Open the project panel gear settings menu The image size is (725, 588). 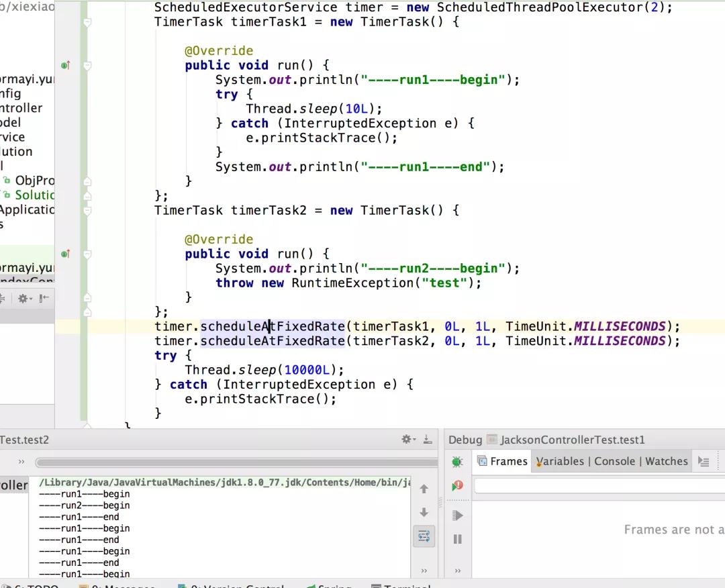tap(24, 299)
